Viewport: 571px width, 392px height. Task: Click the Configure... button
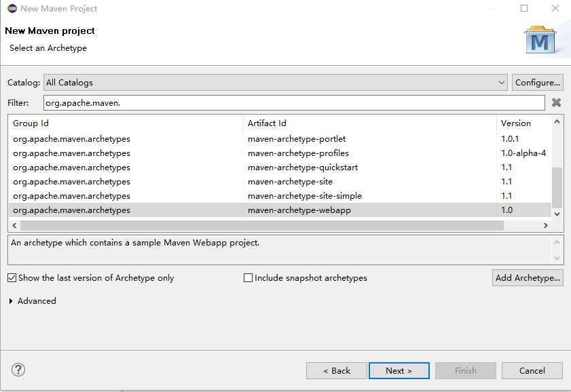coord(538,83)
